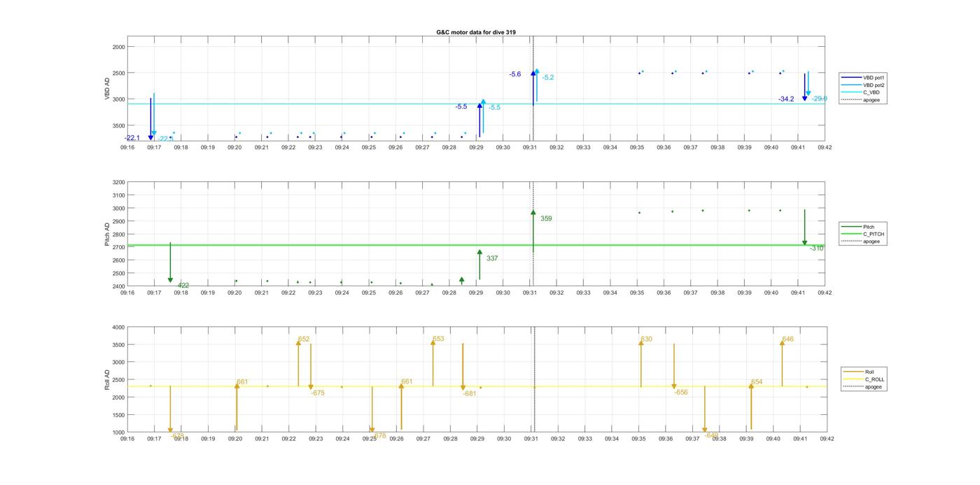Click the 'Pitch AD' y-axis label
This screenshot has height=485, width=980.
[108, 234]
